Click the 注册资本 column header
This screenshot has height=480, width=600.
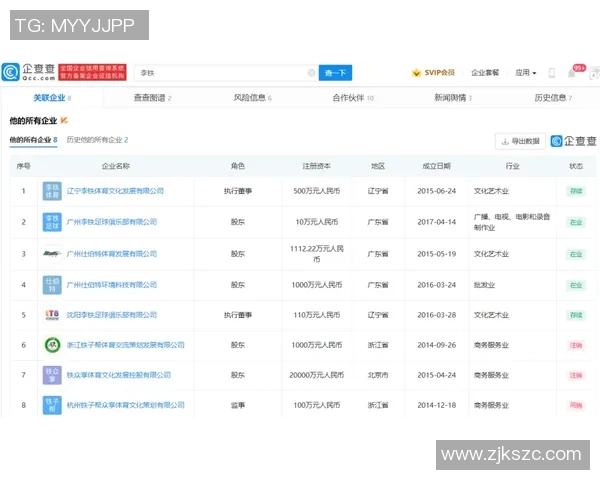pos(316,166)
